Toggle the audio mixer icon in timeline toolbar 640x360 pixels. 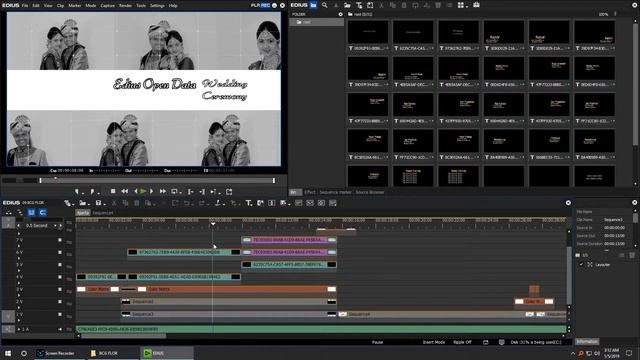(x=271, y=203)
